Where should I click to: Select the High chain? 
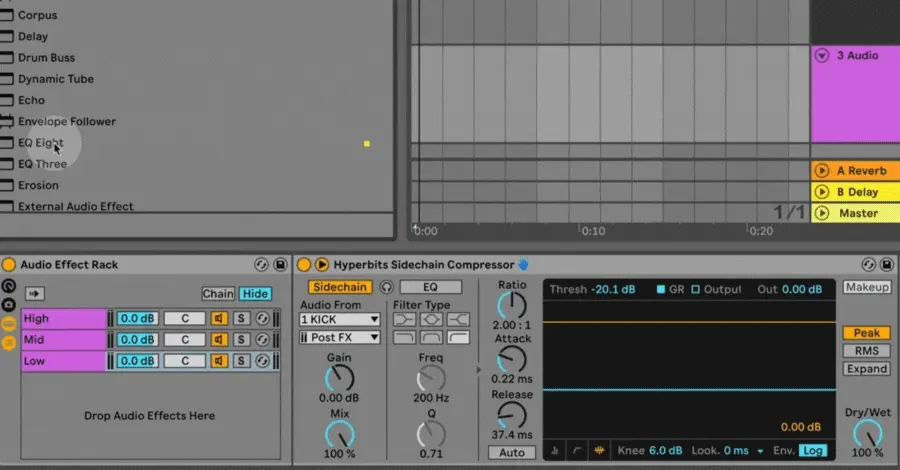pyautogui.click(x=64, y=318)
